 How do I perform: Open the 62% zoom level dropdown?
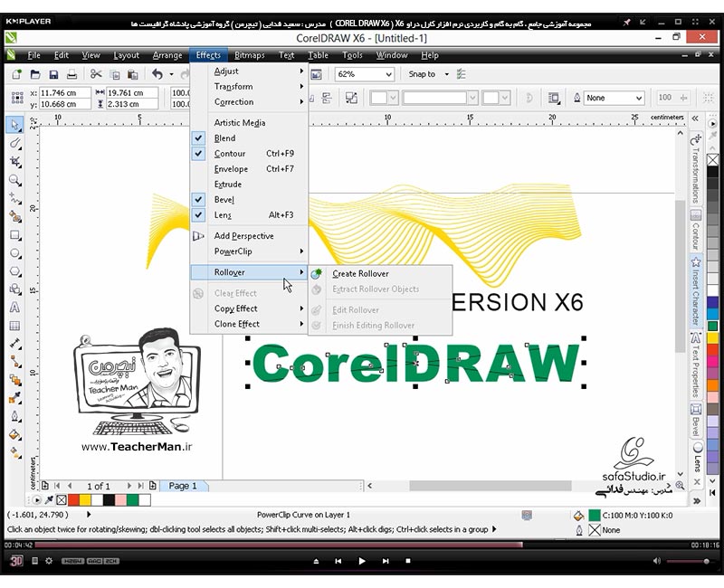point(389,74)
